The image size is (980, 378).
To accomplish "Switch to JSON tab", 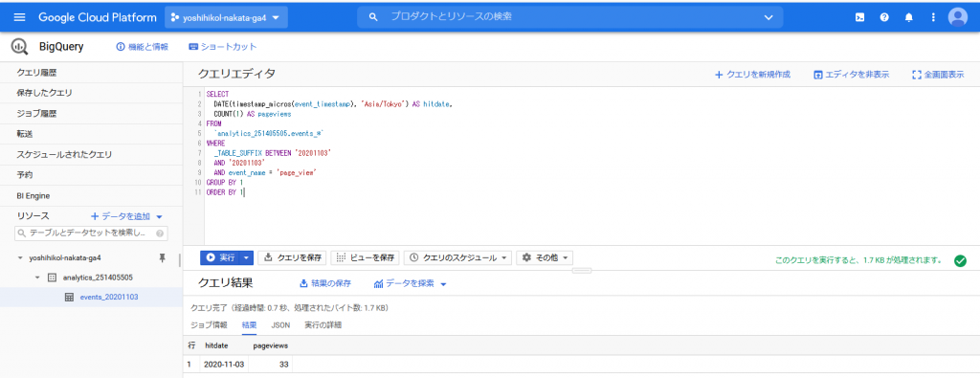I will pos(280,325).
